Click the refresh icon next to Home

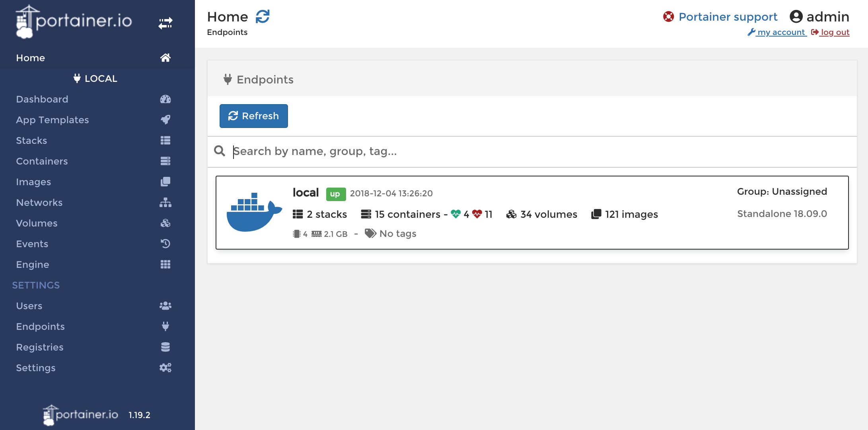pos(263,17)
